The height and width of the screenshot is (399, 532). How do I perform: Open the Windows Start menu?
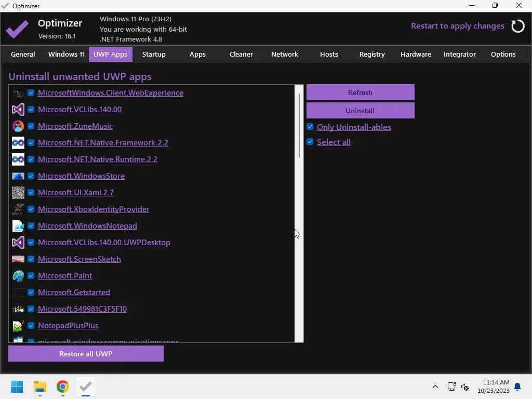[x=17, y=387]
